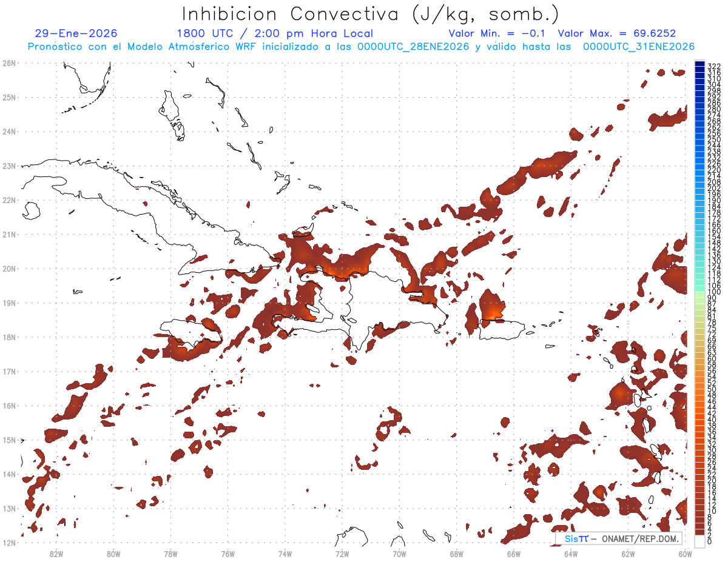Click the color scale value 322

click(x=714, y=65)
